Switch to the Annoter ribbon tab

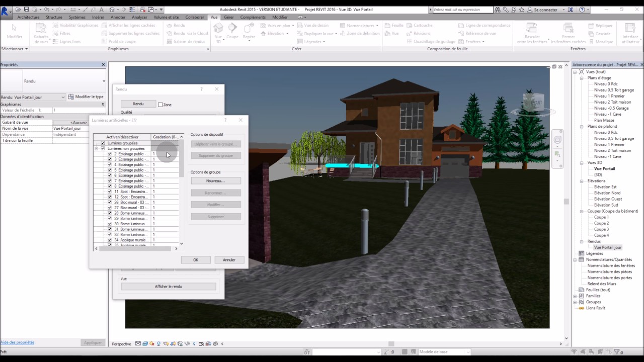118,17
